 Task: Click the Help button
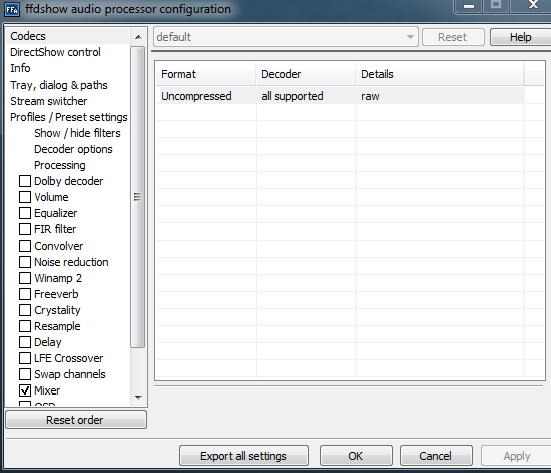(x=521, y=37)
